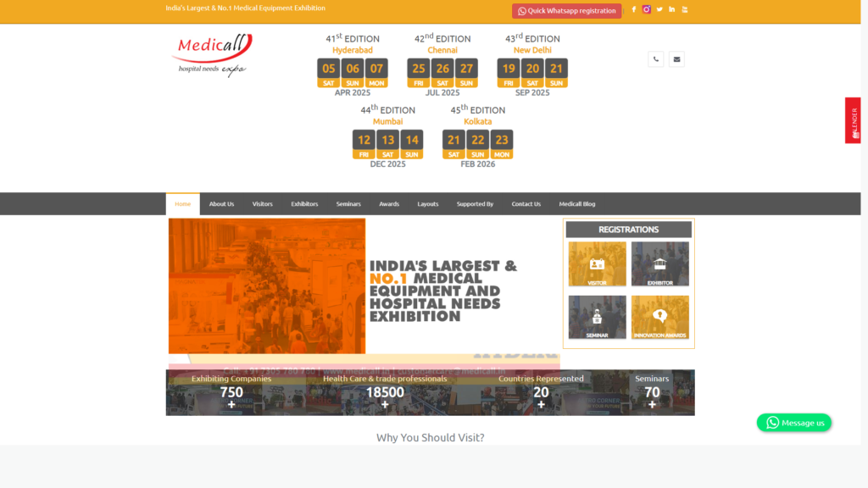Click the 41st EDITION heading
The width and height of the screenshot is (868, 488).
[x=353, y=38]
